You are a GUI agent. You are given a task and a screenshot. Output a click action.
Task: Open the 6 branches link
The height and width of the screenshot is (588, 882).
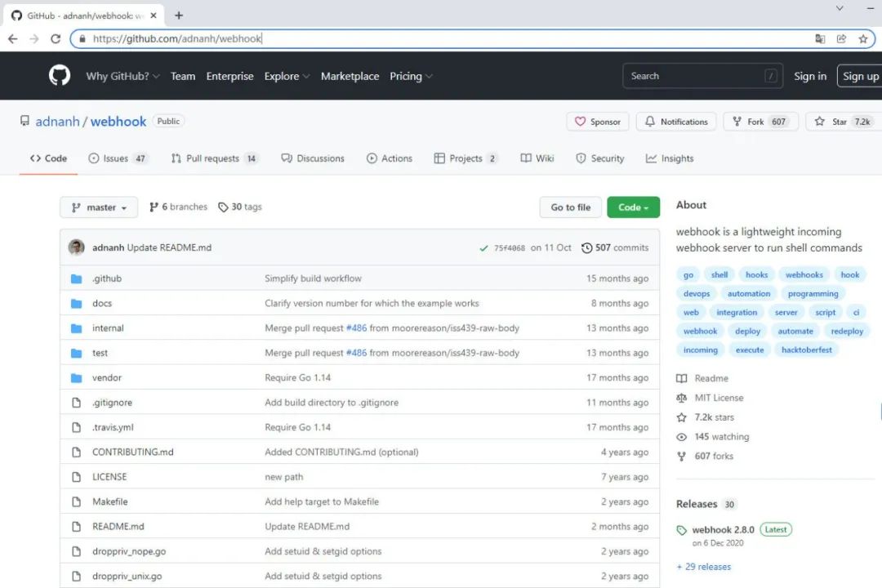(178, 207)
